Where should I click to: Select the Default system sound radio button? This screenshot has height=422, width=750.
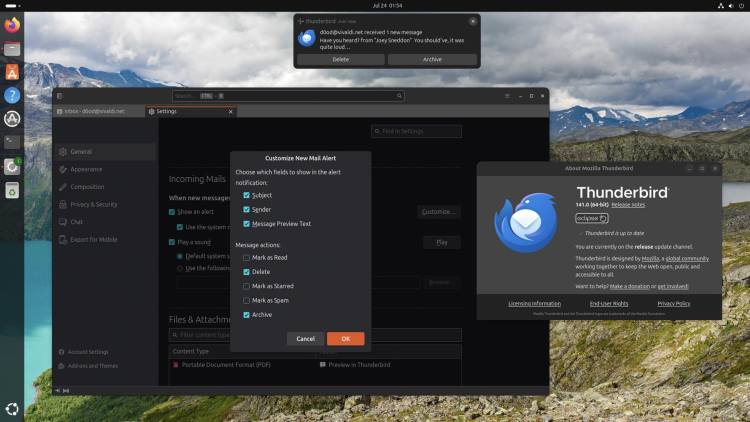[180, 256]
